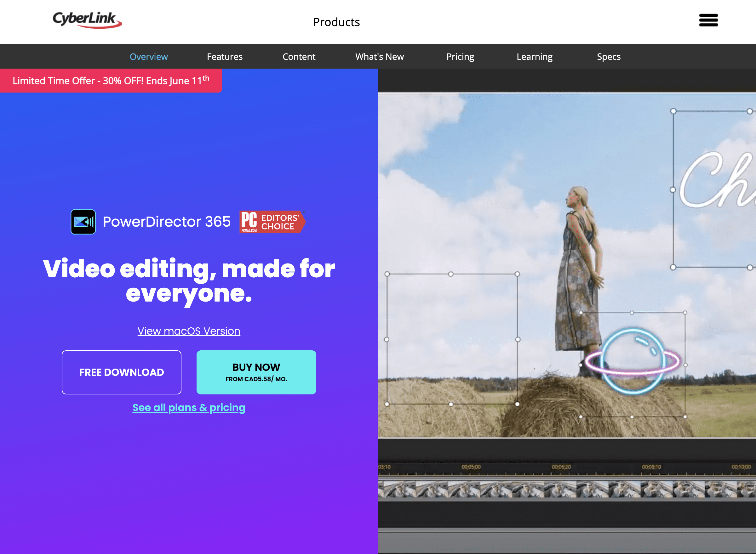Open the hamburger menu icon
Viewport: 756px width, 554px height.
click(708, 20)
